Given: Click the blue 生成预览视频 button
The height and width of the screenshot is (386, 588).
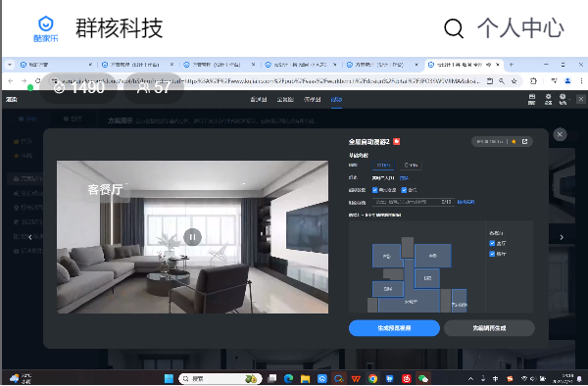Looking at the screenshot, I should point(394,328).
